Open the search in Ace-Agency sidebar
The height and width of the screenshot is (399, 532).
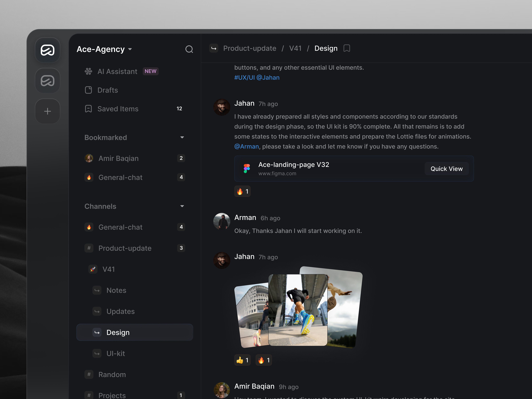189,49
